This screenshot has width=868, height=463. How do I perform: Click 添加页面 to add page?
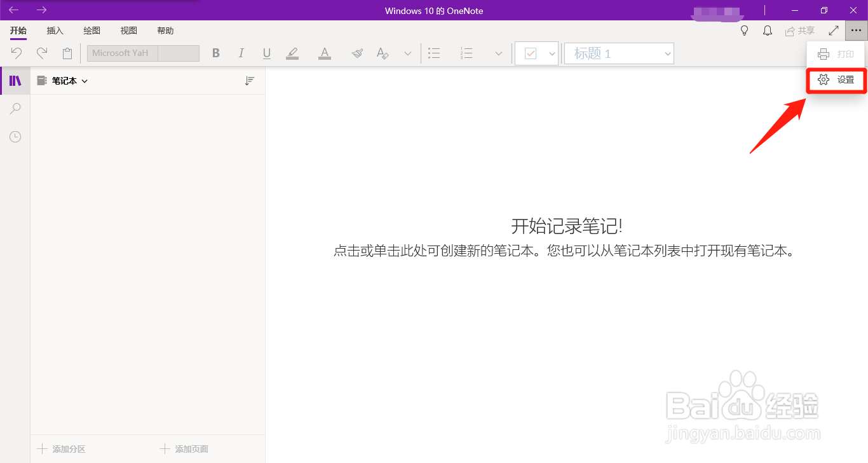tap(184, 449)
